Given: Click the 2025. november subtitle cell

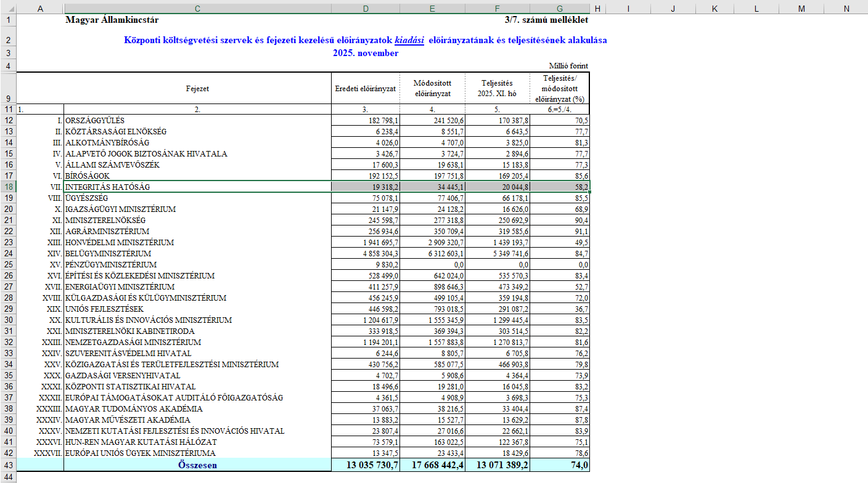Looking at the screenshot, I should click(365, 53).
